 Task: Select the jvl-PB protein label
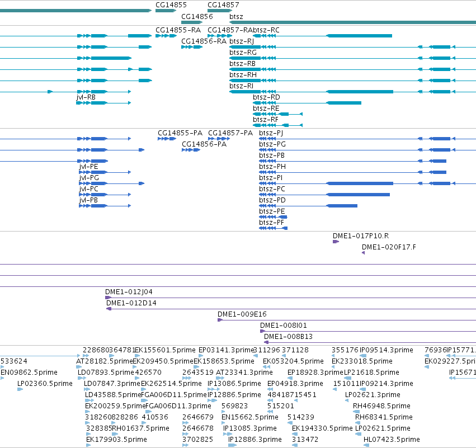click(88, 200)
